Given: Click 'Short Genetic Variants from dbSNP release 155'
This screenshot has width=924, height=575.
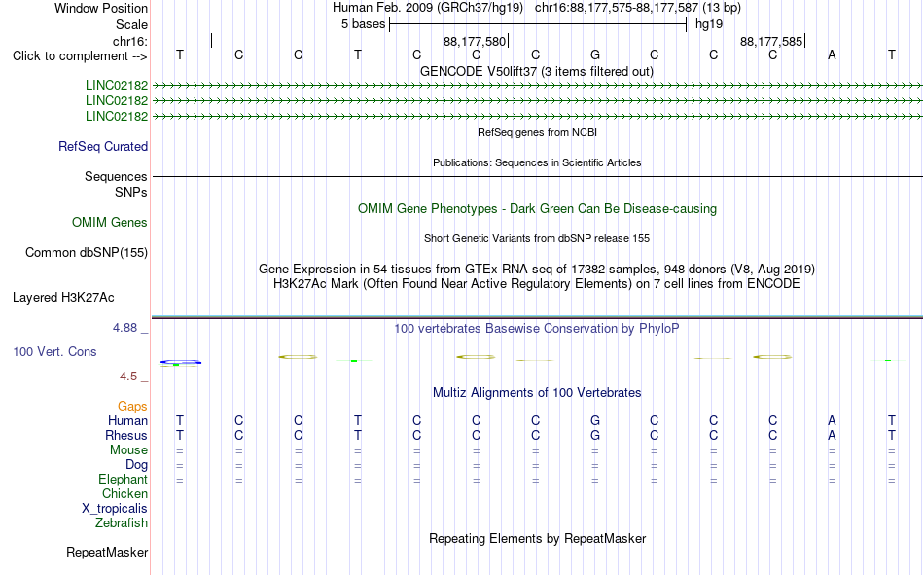Looking at the screenshot, I should (537, 238).
